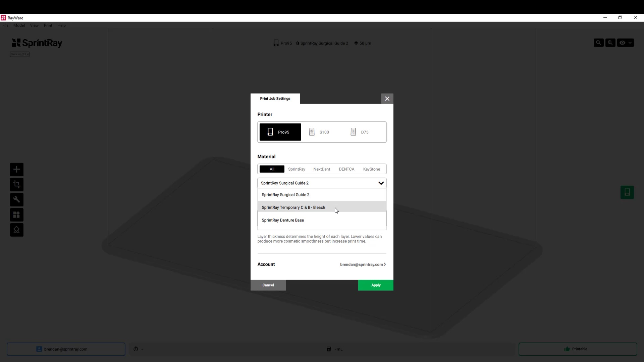Click the resin volume mL icon
Viewport: 644px width, 362px height.
point(329,349)
